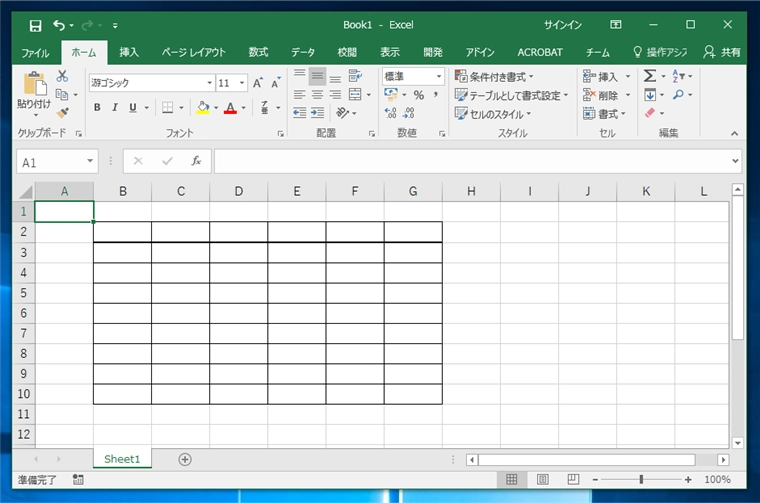The width and height of the screenshot is (760, 503).
Task: Click the Decrease Decimal icon
Action: [x=409, y=113]
